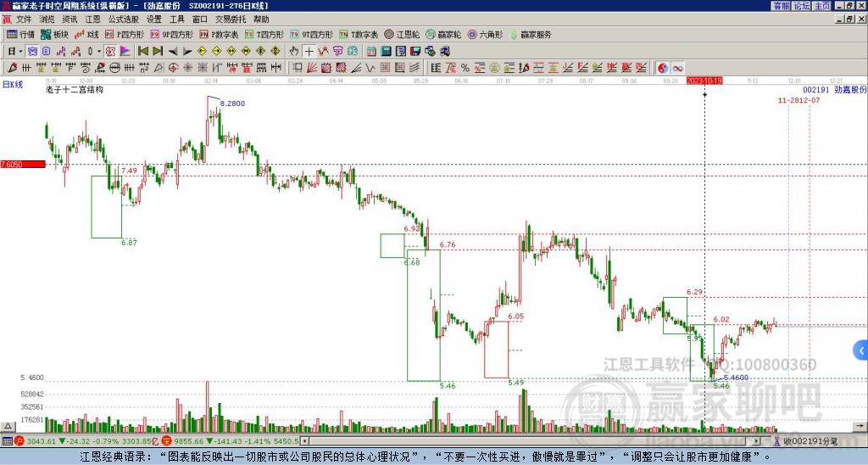Open the 交易委托 menu
This screenshot has width=868, height=465.
(231, 20)
